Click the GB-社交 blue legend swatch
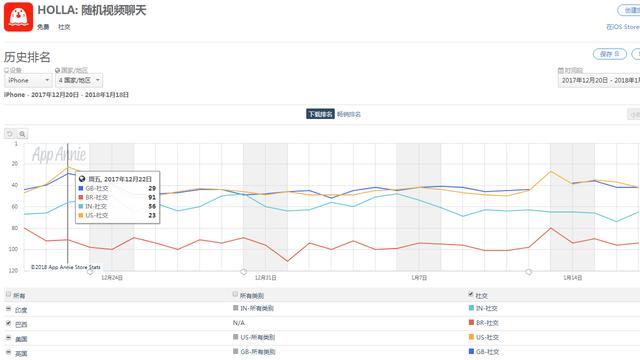Image resolution: width=640 pixels, height=360 pixels. 471,351
